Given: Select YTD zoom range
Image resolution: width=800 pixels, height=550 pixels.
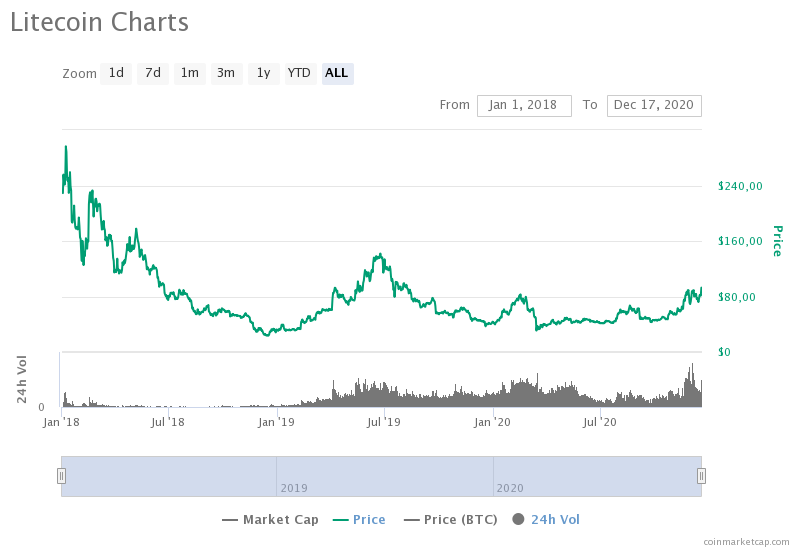Looking at the screenshot, I should click(299, 73).
